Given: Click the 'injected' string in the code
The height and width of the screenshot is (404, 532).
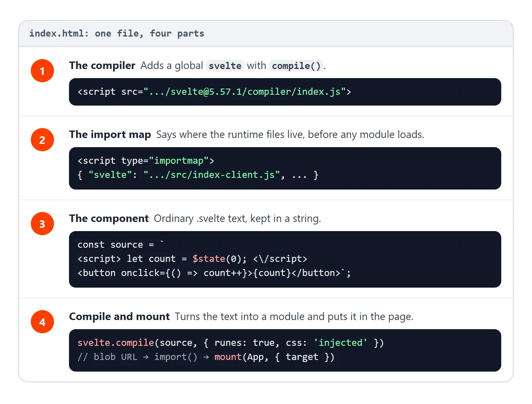Looking at the screenshot, I should pyautogui.click(x=340, y=342).
